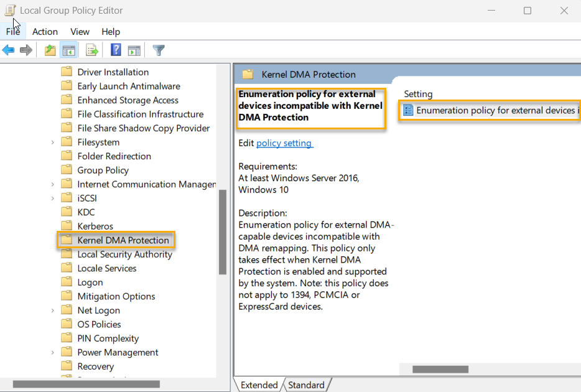This screenshot has height=392, width=581.
Task: Click the Forward navigation arrow icon
Action: point(25,50)
